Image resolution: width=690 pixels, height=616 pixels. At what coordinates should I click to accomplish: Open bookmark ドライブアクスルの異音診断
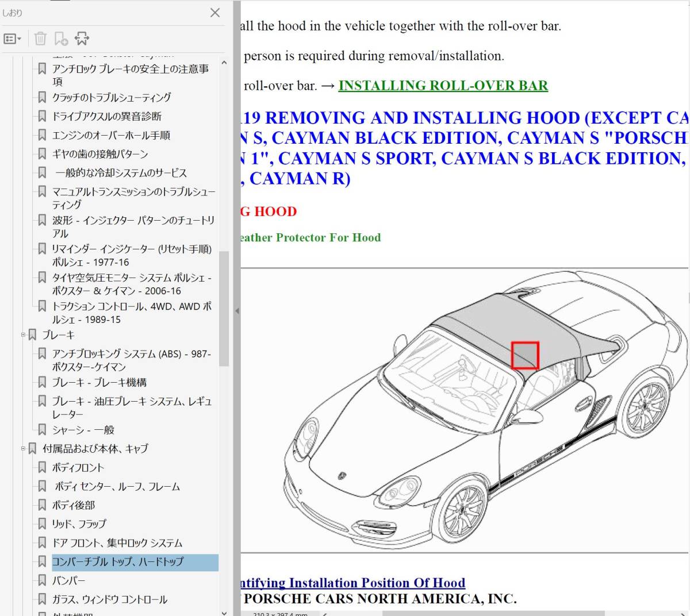coord(107,116)
